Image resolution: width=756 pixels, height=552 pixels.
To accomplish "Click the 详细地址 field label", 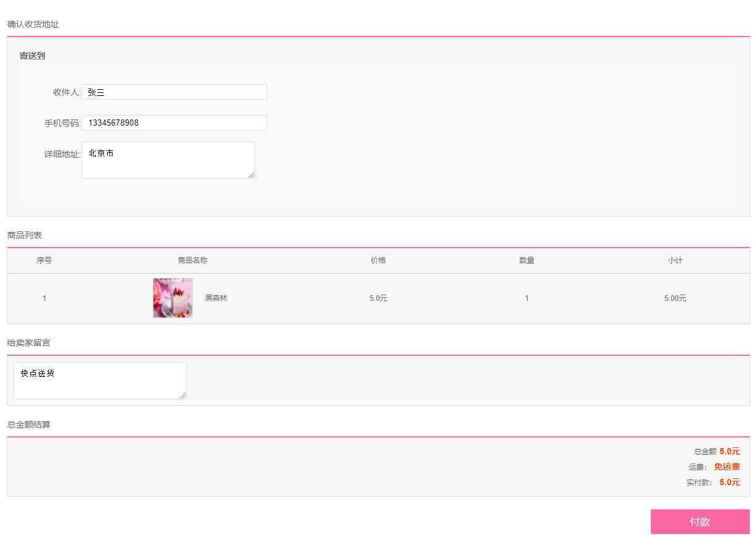I will (x=62, y=154).
